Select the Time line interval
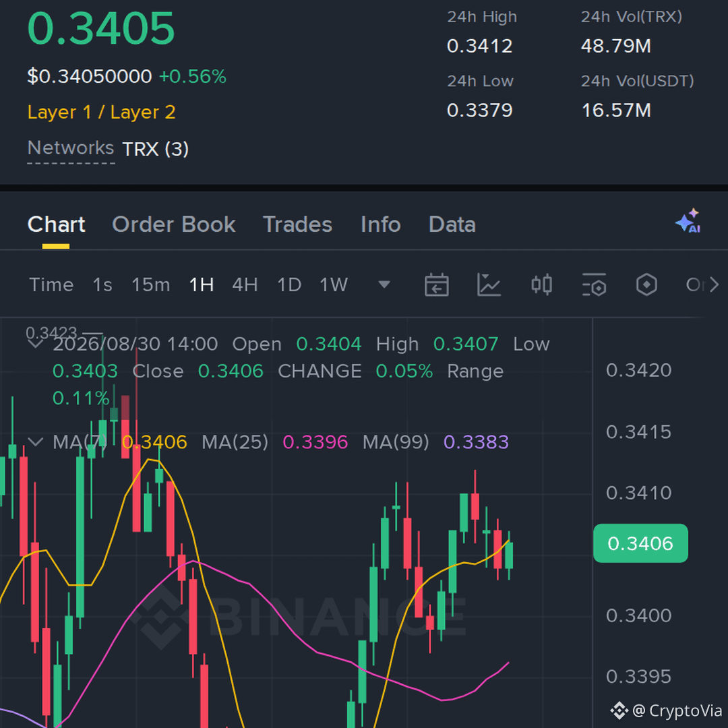Image resolution: width=728 pixels, height=728 pixels. tap(51, 284)
